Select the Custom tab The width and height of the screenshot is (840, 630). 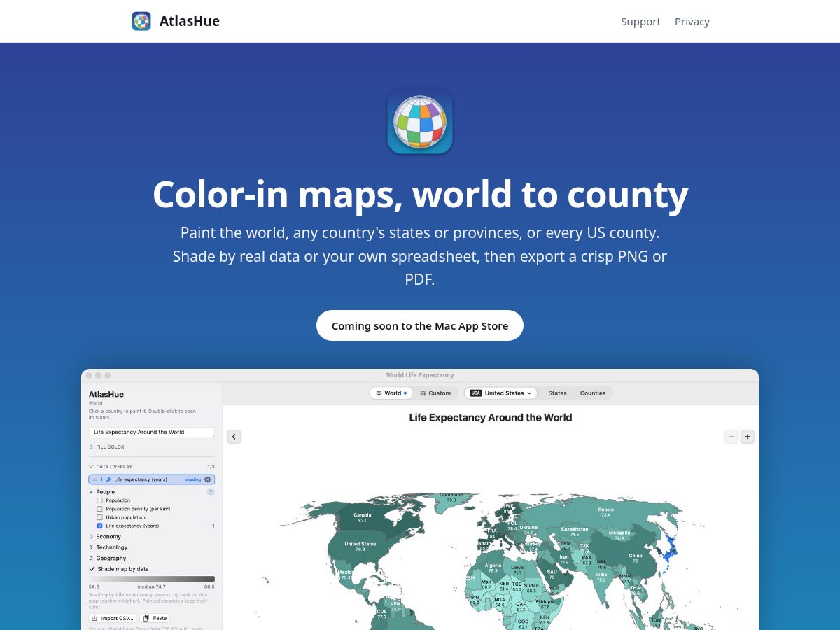point(435,393)
